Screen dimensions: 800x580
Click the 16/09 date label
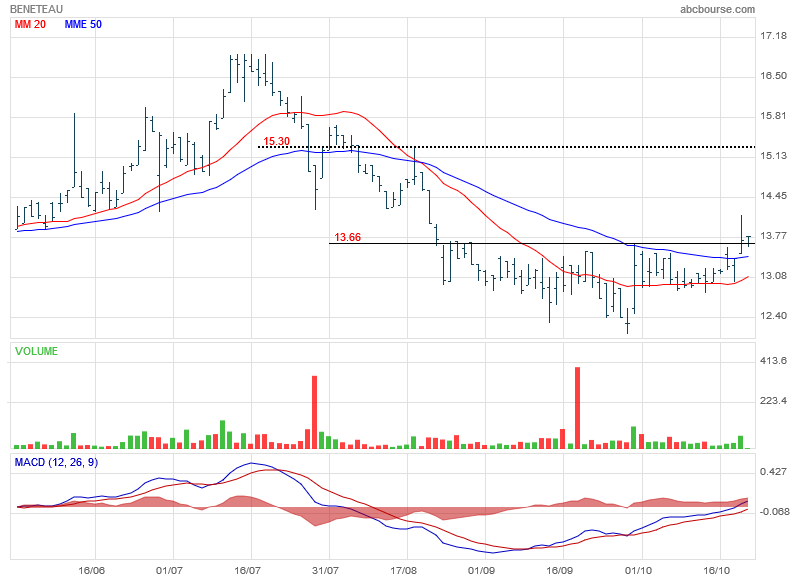point(560,570)
